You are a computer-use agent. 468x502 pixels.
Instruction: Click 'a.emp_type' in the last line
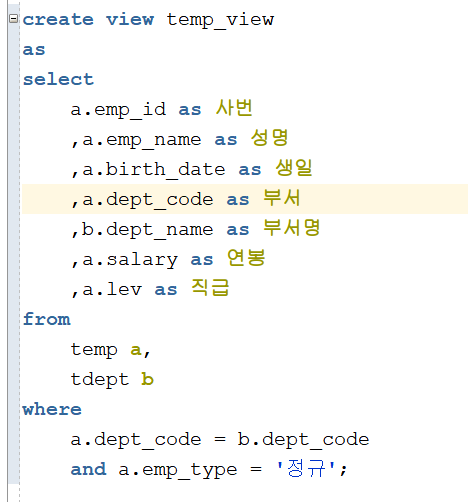pos(178,470)
